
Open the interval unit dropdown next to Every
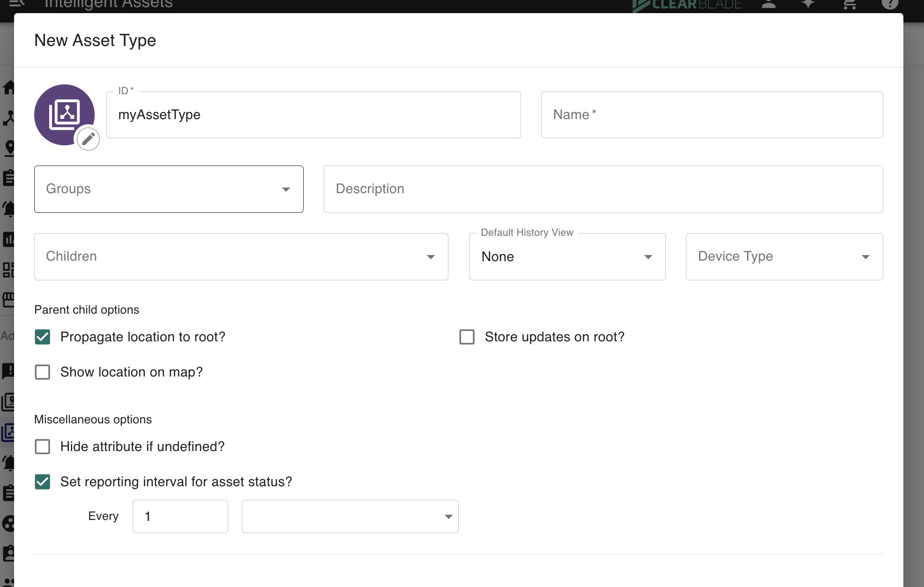click(x=350, y=516)
